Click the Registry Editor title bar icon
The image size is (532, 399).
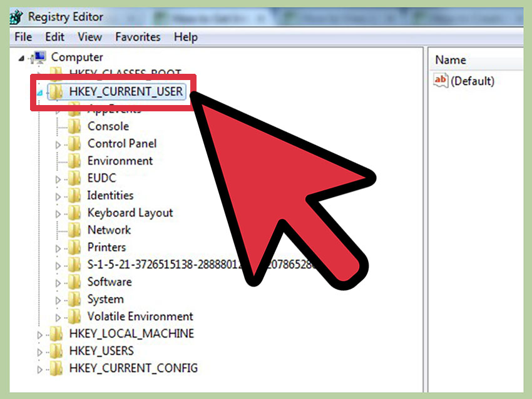[16, 17]
